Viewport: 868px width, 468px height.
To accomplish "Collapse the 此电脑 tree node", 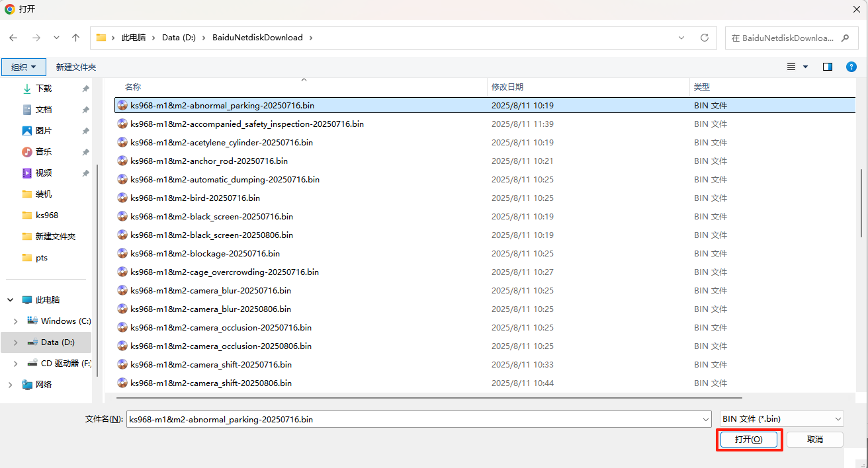I will 11,299.
